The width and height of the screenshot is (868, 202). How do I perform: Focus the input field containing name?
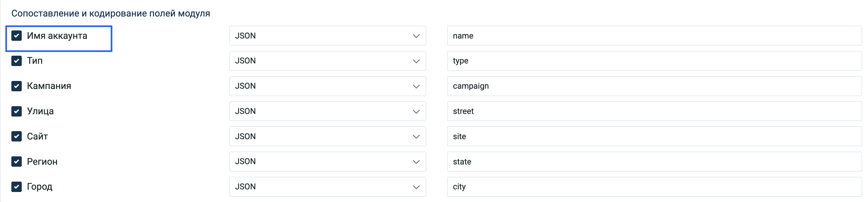click(654, 36)
